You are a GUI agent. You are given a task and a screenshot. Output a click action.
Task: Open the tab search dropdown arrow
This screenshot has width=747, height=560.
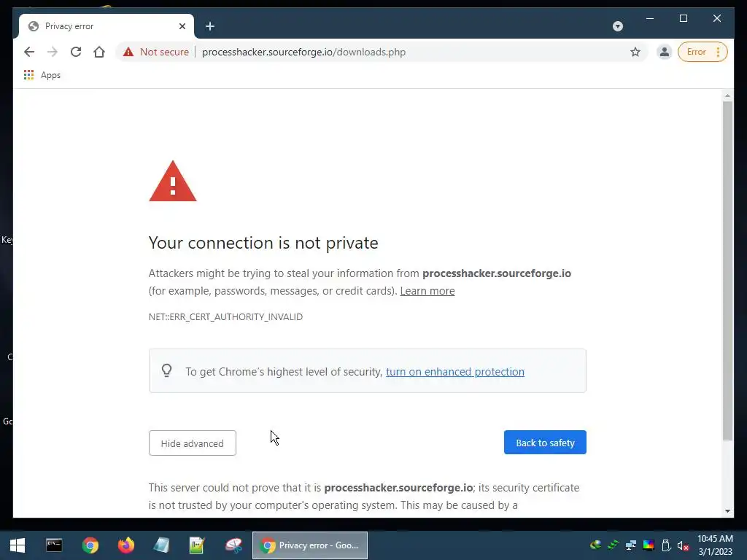click(617, 26)
